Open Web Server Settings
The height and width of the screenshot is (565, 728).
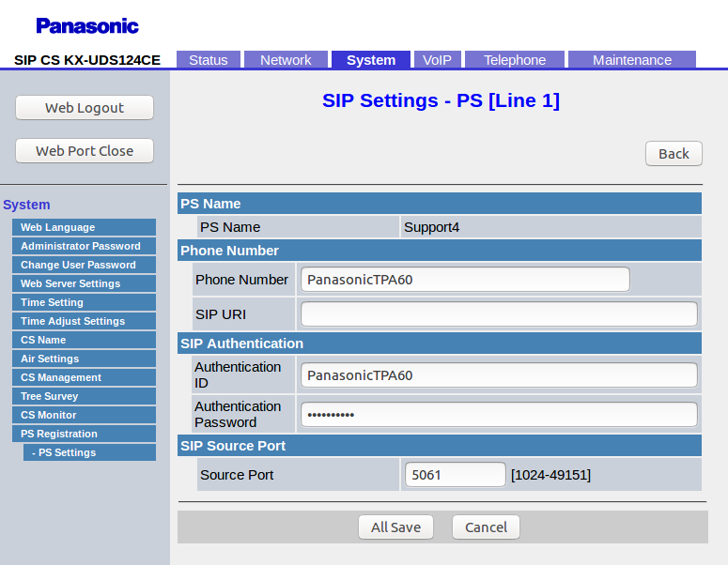point(84,283)
